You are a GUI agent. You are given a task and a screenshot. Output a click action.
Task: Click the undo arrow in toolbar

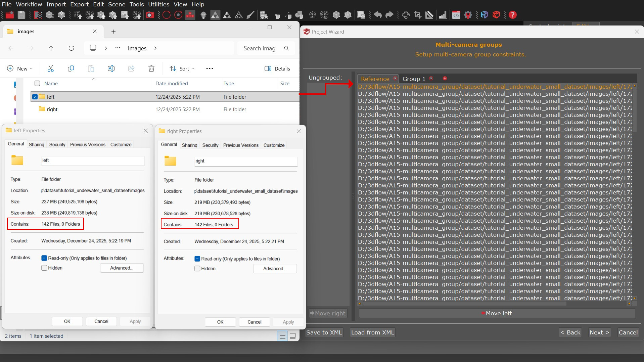pos(378,15)
